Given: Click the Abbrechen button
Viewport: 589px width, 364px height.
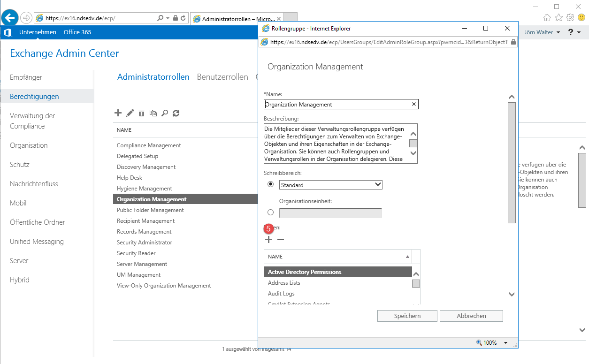Looking at the screenshot, I should (471, 316).
